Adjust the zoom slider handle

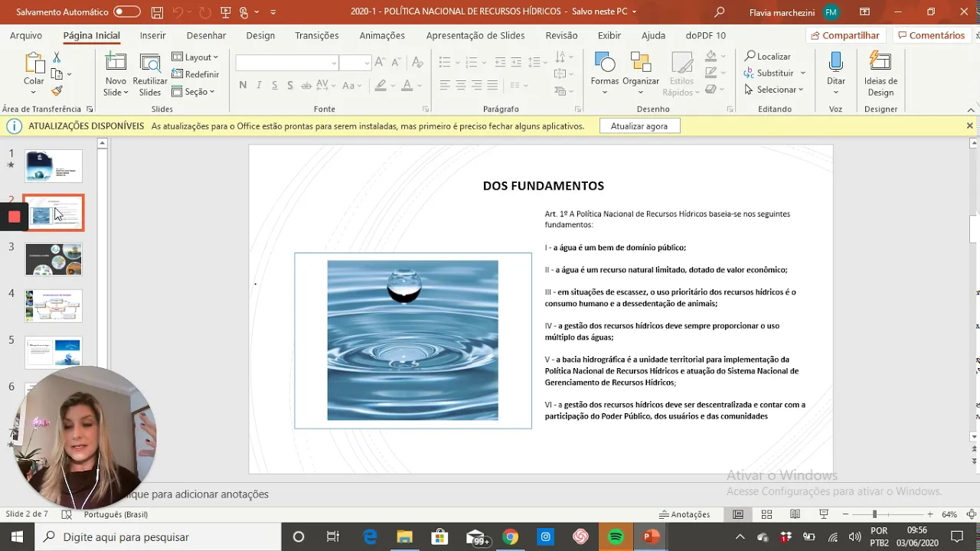point(874,514)
